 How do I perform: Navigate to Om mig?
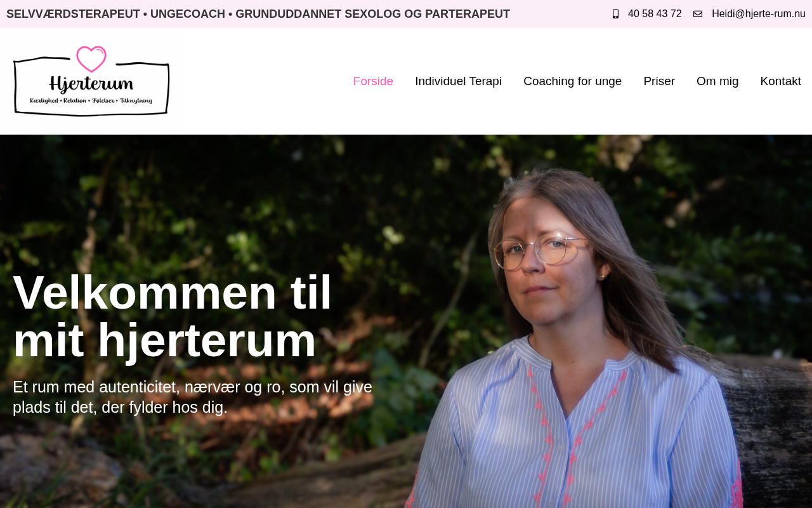point(717,81)
